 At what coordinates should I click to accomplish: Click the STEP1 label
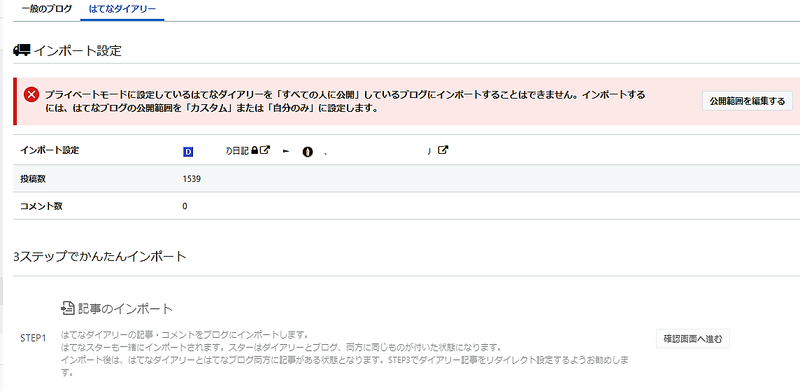point(33,338)
